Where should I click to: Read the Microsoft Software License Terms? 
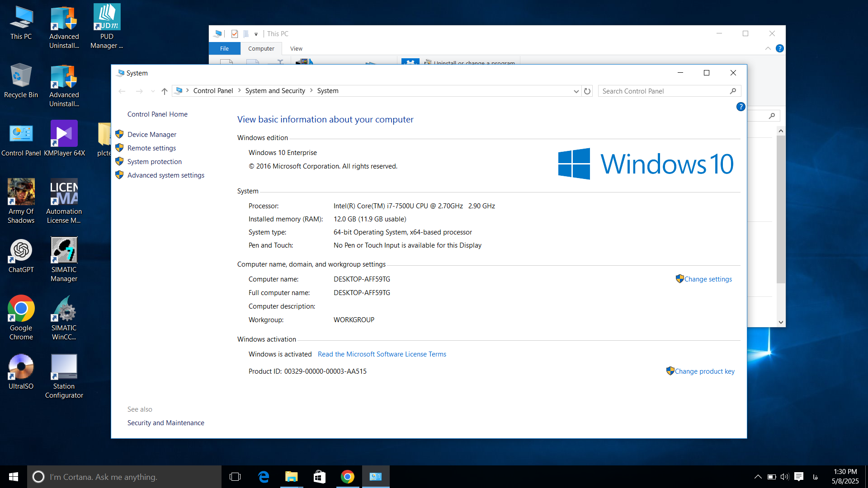pyautogui.click(x=382, y=354)
